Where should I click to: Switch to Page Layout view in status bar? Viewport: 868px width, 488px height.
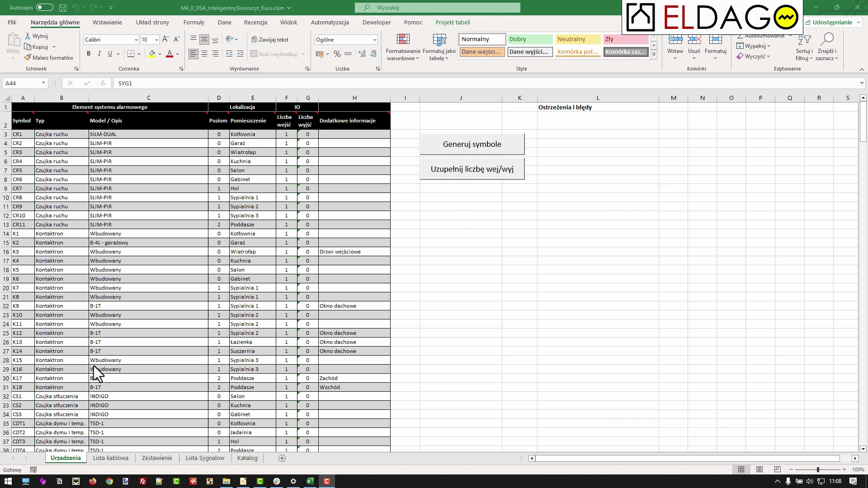pos(759,469)
